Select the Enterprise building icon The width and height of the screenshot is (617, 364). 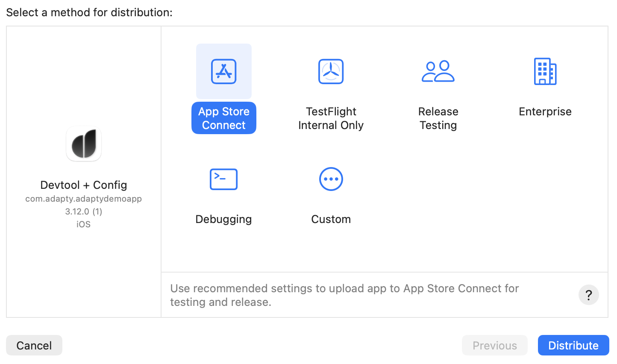click(545, 71)
